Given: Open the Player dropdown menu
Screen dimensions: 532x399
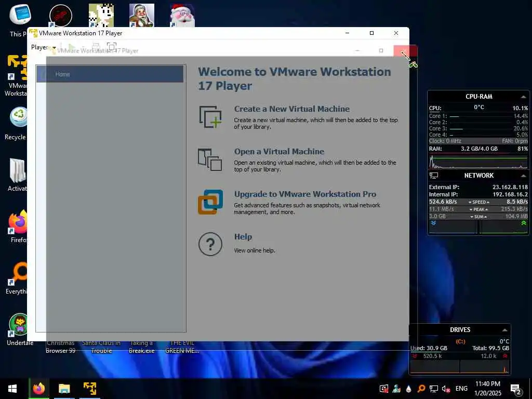Looking at the screenshot, I should pyautogui.click(x=43, y=47).
